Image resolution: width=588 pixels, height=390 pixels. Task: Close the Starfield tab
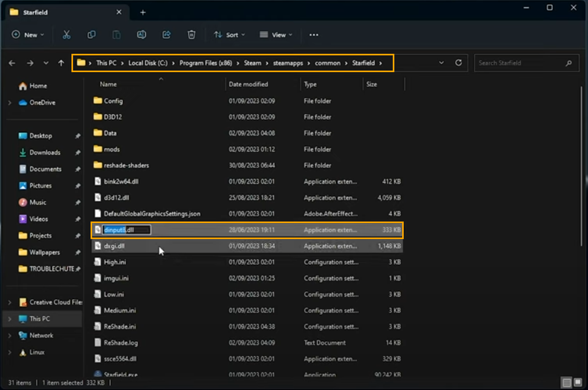(x=119, y=12)
